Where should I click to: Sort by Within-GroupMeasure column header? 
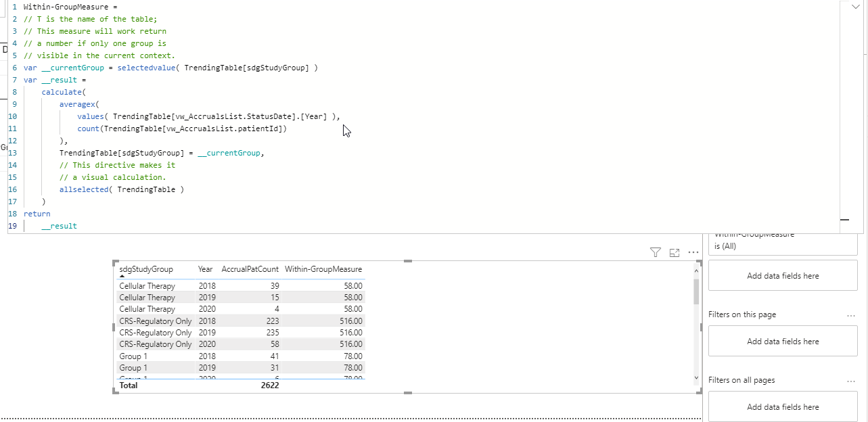(x=323, y=269)
